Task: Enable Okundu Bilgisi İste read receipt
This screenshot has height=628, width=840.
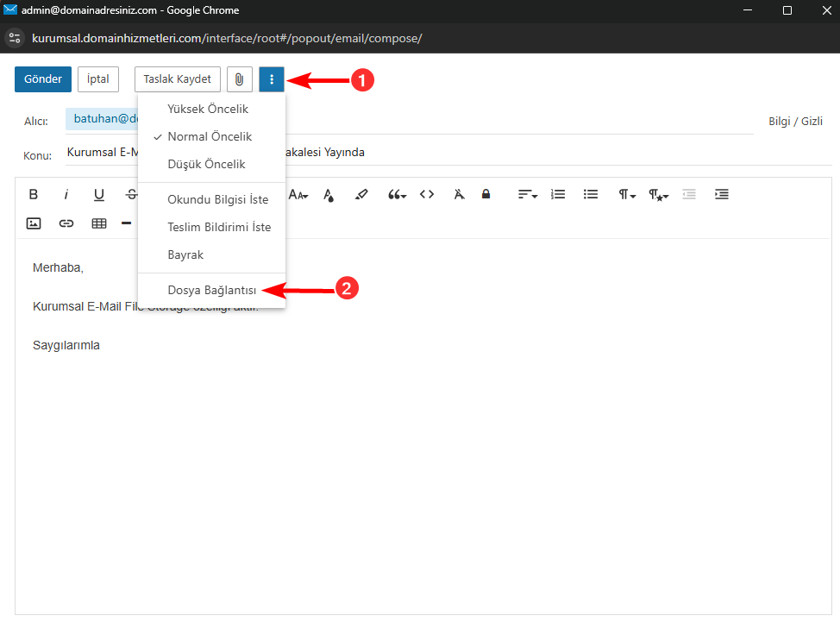Action: (x=217, y=199)
